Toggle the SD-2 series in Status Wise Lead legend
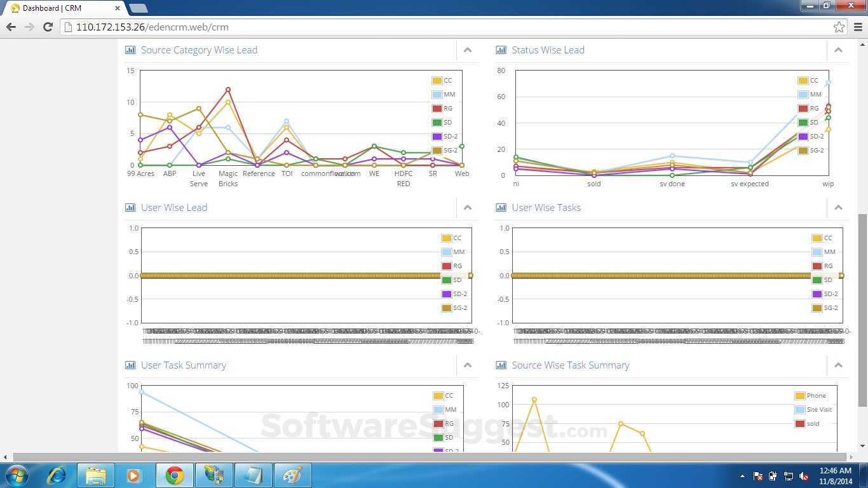 pos(810,137)
